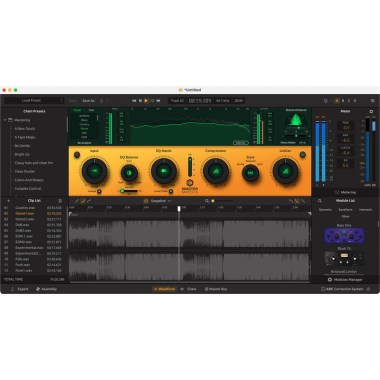Screen dimensions: 380x380
Task: Toggle the Master Match power button at left
Action: tap(77, 155)
